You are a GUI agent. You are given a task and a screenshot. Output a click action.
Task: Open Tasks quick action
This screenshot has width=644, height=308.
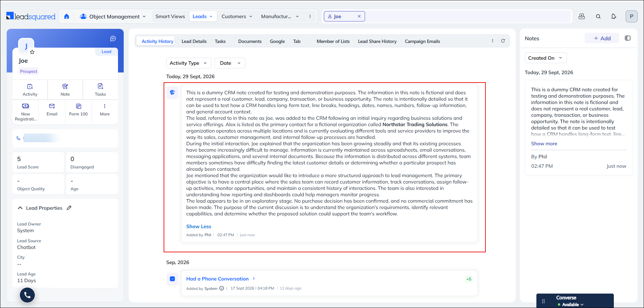point(100,90)
